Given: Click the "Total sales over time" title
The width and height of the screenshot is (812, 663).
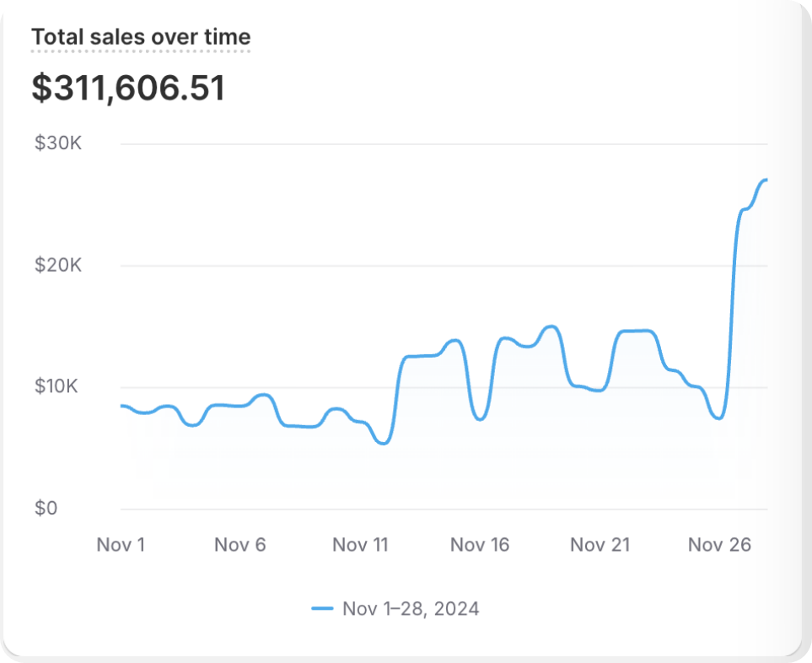Looking at the screenshot, I should pos(141,37).
